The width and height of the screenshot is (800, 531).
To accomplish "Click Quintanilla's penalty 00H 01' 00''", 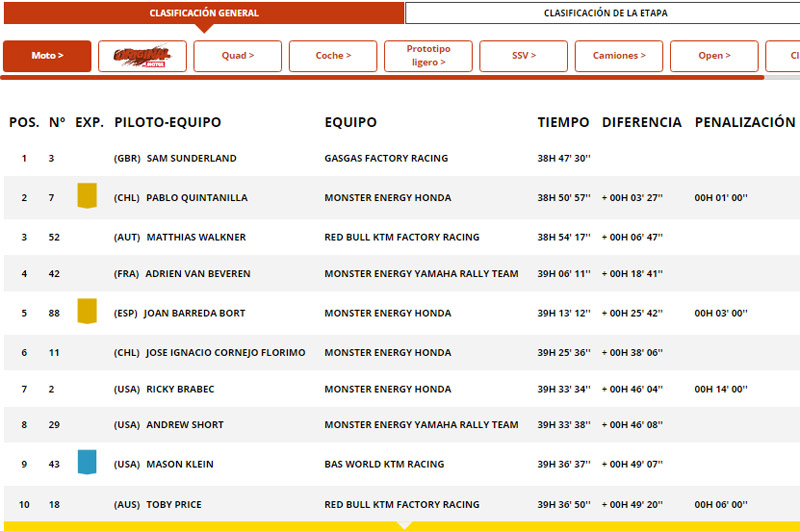I will pyautogui.click(x=721, y=197).
